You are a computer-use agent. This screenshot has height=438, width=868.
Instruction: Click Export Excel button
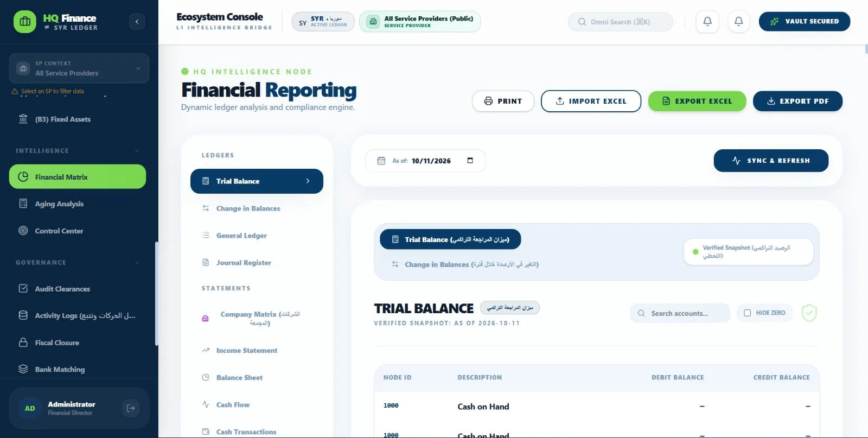tap(697, 101)
